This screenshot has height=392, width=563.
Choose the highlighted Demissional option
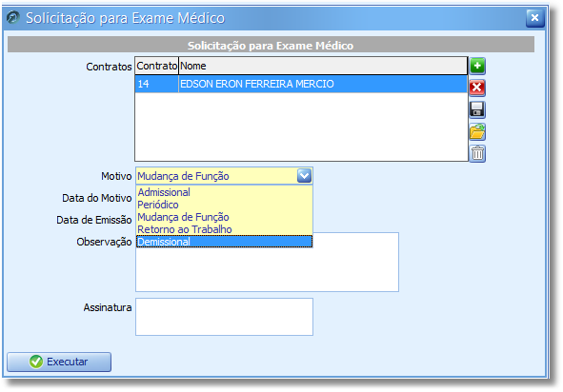click(x=224, y=242)
